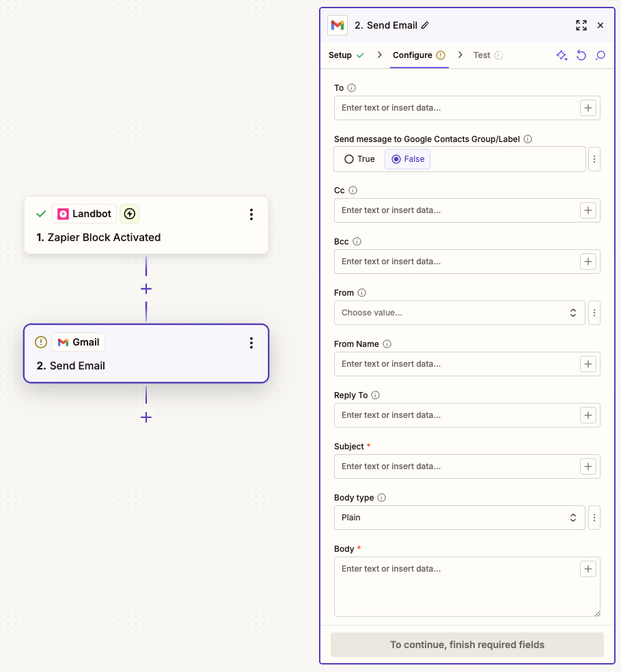
Task: Click the green checkmark on Landbot step
Action: [41, 214]
